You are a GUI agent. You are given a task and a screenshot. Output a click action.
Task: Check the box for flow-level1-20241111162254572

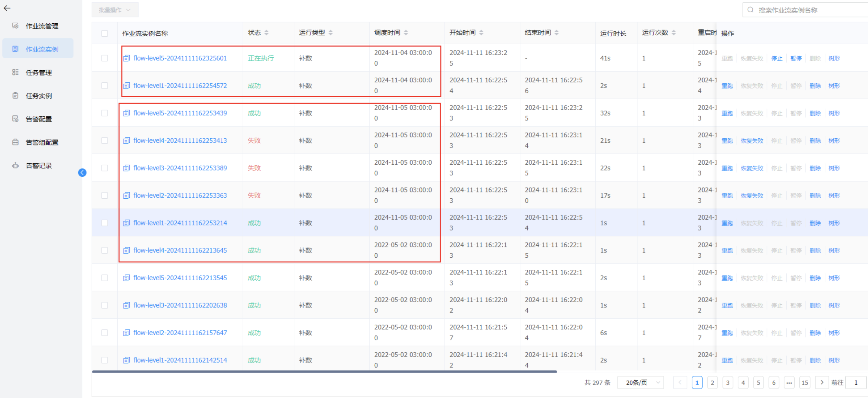pyautogui.click(x=105, y=86)
